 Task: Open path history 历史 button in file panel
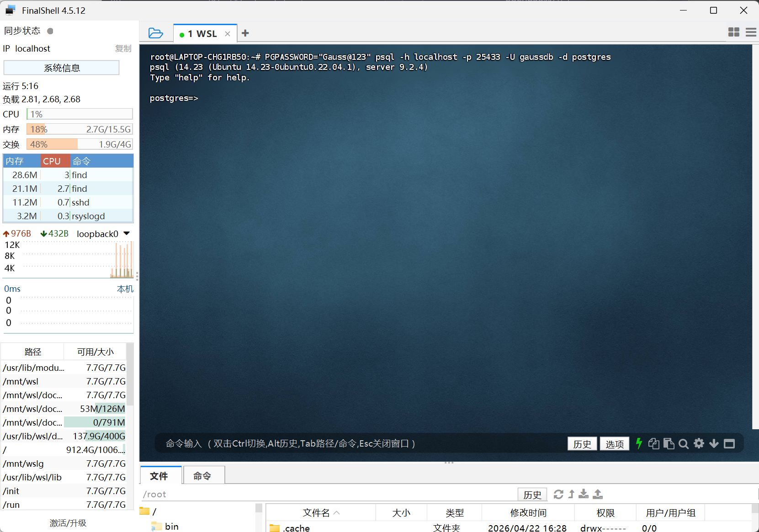[532, 495]
